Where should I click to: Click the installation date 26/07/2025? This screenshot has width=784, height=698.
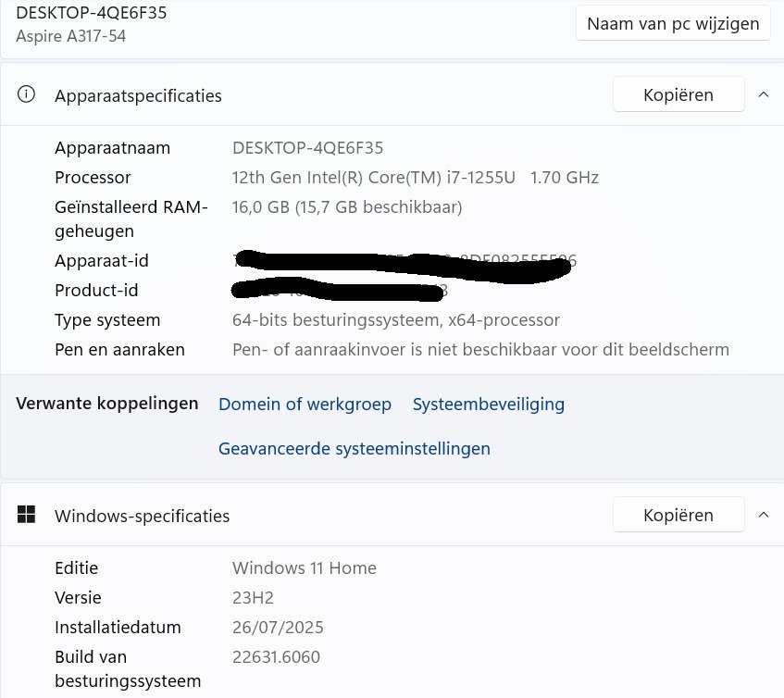point(278,628)
